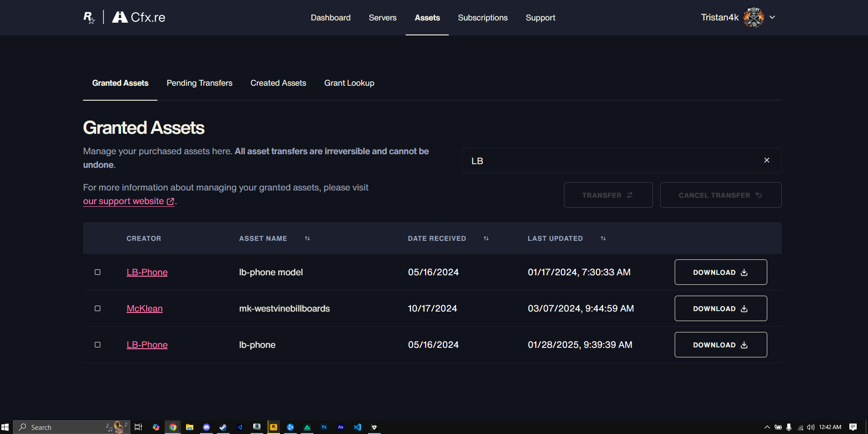The image size is (868, 434).
Task: Open Task View on the taskbar
Action: tap(138, 427)
